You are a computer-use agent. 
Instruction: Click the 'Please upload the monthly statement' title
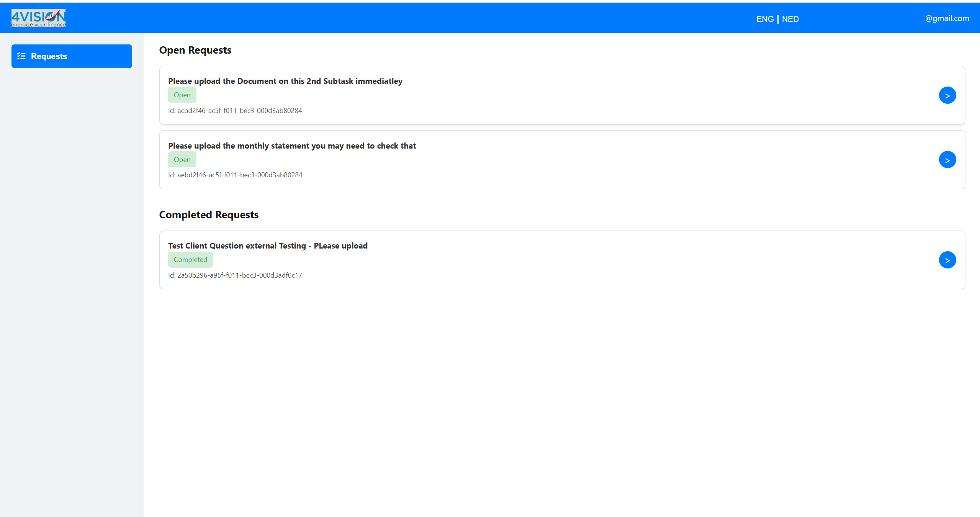pos(292,146)
